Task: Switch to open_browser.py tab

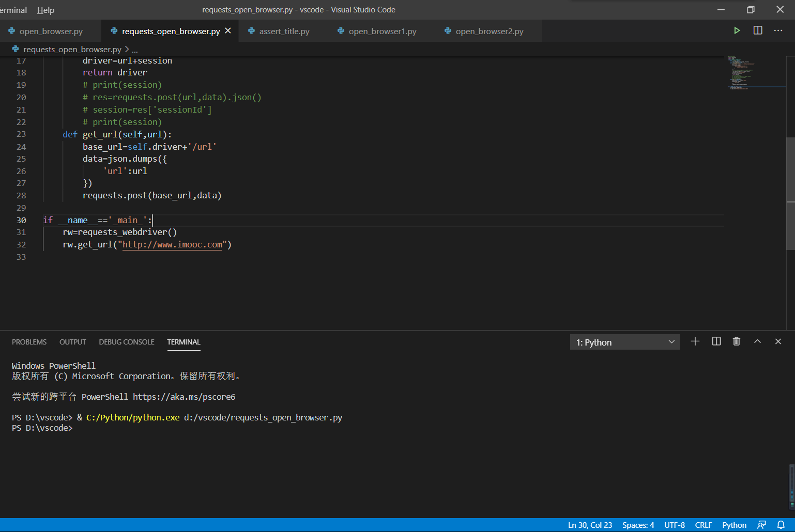Action: pyautogui.click(x=51, y=31)
